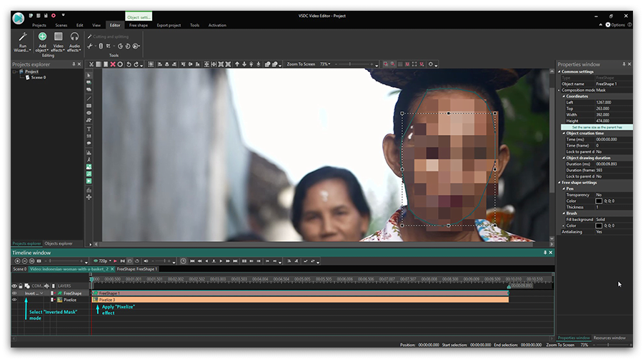This screenshot has width=643, height=364.
Task: Collapse the Common settings section
Action: tap(559, 71)
